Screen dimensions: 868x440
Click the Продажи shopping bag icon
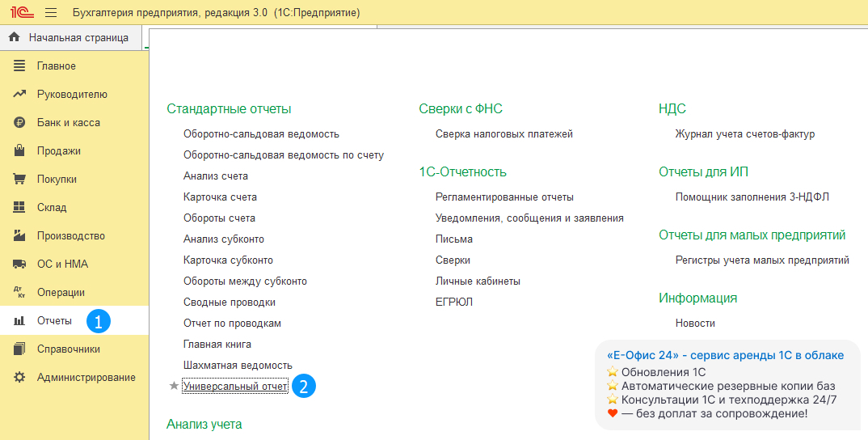point(19,150)
